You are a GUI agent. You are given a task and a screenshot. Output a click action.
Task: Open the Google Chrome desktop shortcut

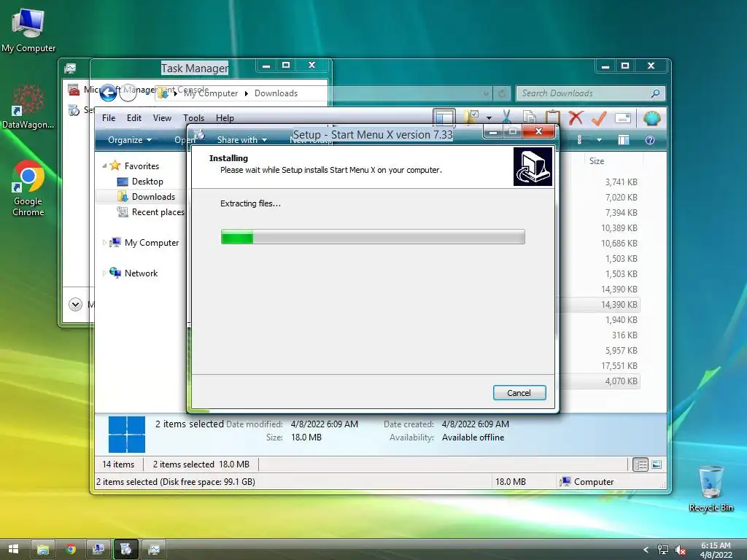(x=28, y=188)
